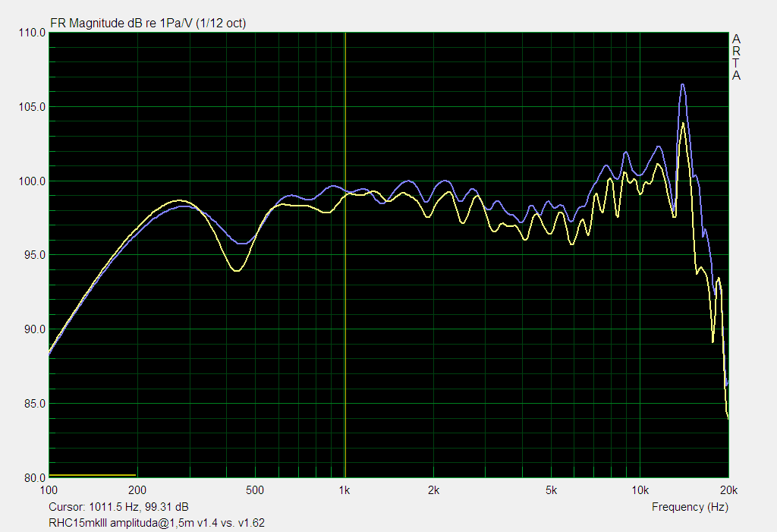This screenshot has height=532, width=777.
Task: Click the 200 frequency axis label
Action: point(137,490)
